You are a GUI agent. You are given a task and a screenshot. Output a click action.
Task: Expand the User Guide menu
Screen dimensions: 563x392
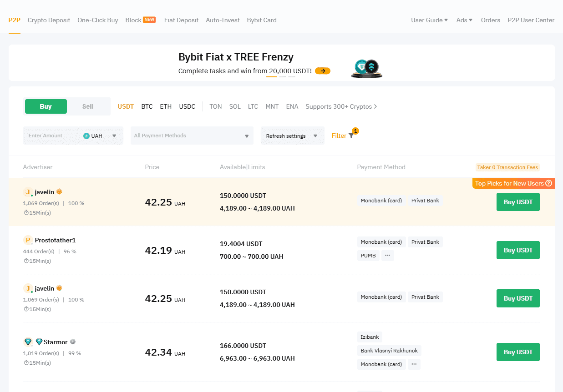[x=430, y=20]
